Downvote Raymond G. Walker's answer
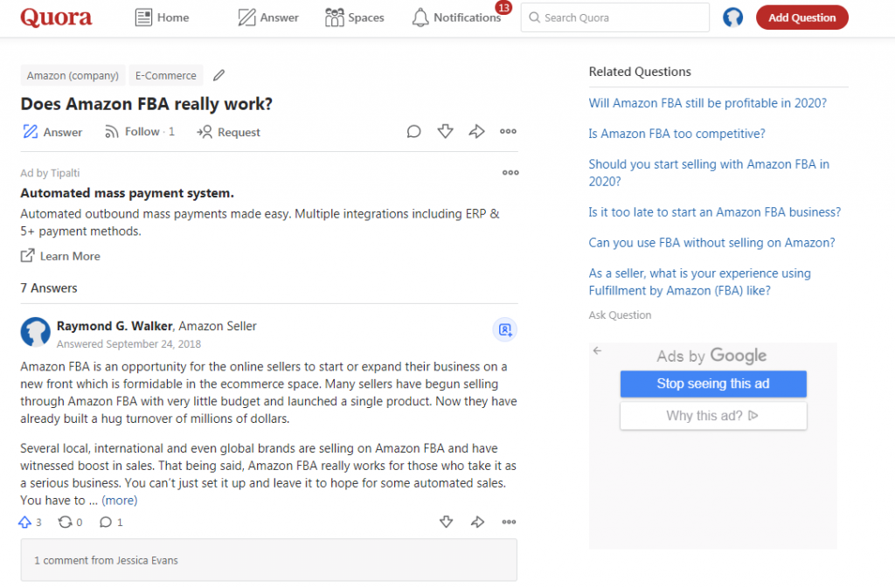895x588 pixels. 447,522
